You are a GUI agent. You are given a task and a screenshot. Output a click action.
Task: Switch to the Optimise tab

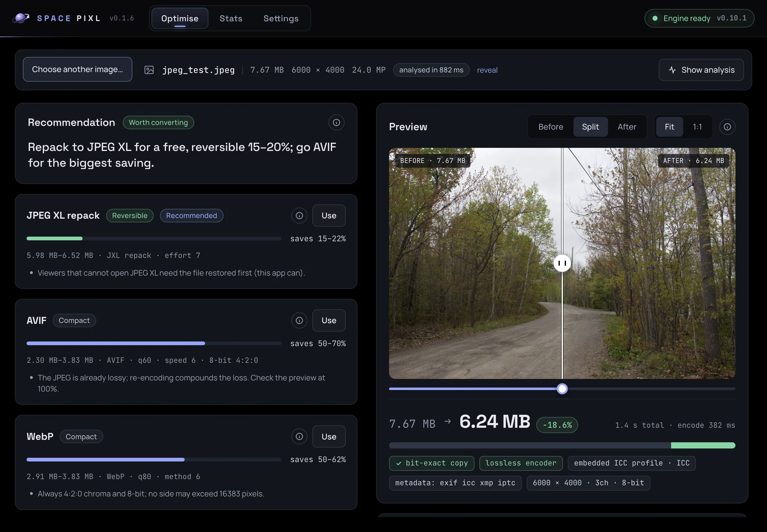(x=180, y=18)
